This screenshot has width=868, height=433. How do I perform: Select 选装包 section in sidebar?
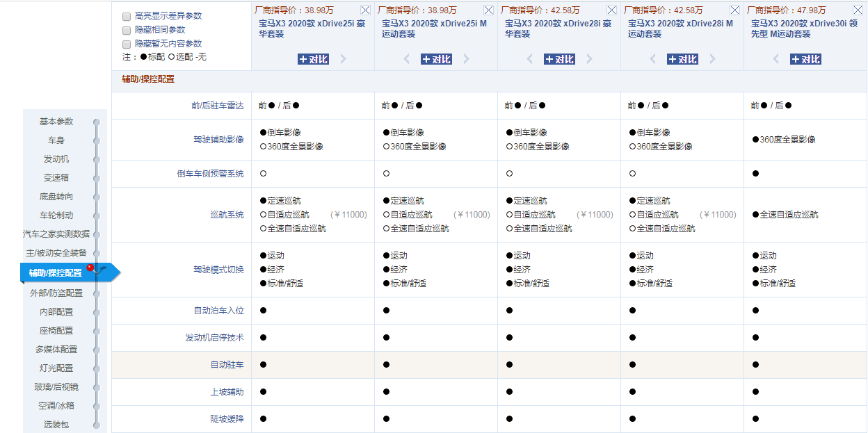56,425
